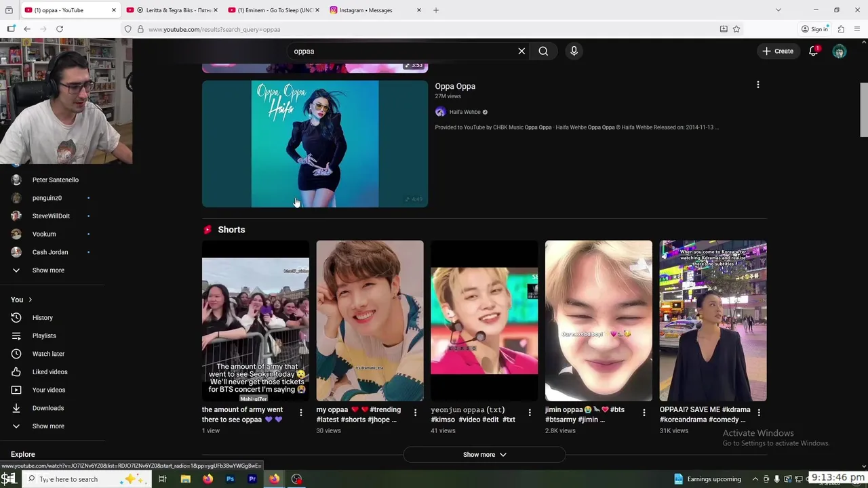Open options for 'OPPAA!? SAVE ME' short
Image resolution: width=868 pixels, height=488 pixels.
pos(759,412)
